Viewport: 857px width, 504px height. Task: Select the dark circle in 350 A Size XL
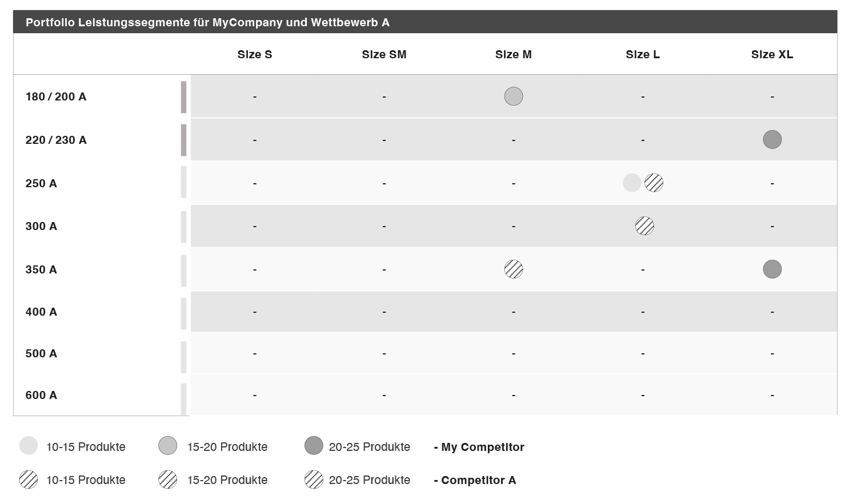click(772, 269)
